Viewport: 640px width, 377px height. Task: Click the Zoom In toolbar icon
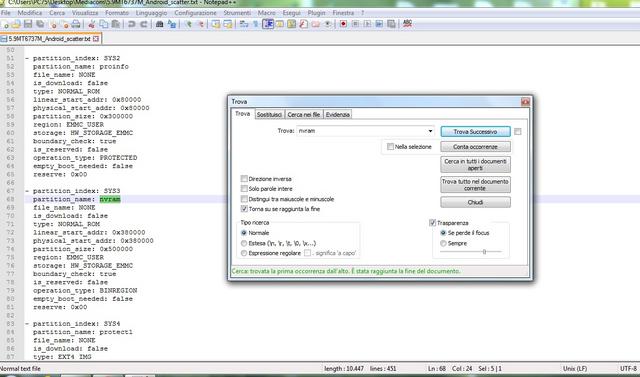point(189,24)
